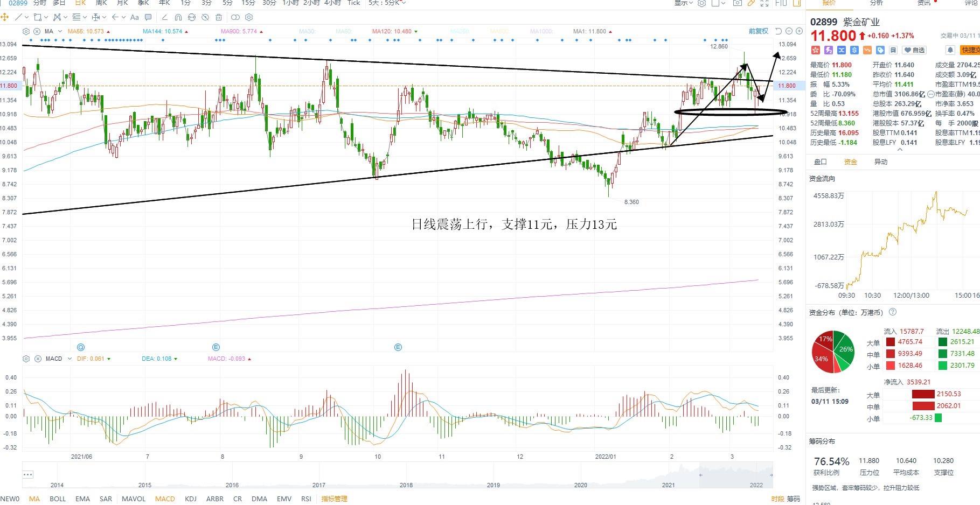Click the sync drawings icon
The width and height of the screenshot is (980, 505).
[x=192, y=17]
